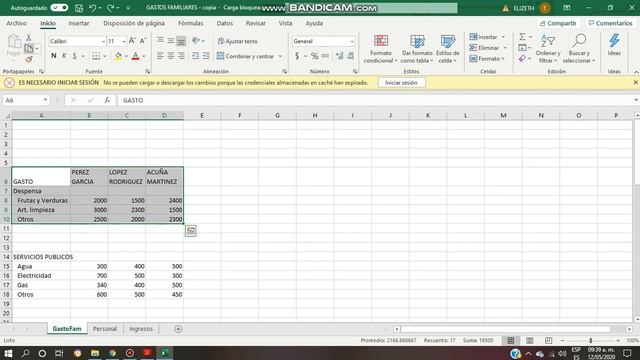Viewport: 640px width, 360px height.
Task: Click the AutoSum sigma icon
Action: tap(522, 37)
